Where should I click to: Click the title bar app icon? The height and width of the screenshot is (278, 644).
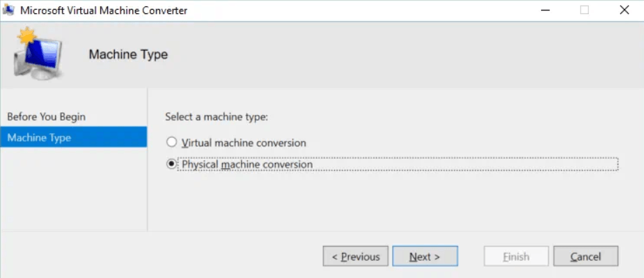tap(8, 10)
